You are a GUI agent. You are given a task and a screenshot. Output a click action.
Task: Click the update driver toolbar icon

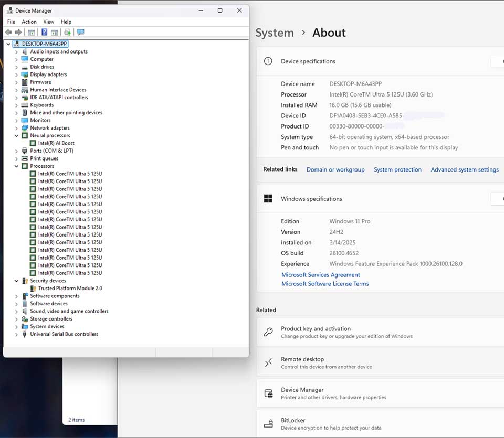(x=67, y=32)
